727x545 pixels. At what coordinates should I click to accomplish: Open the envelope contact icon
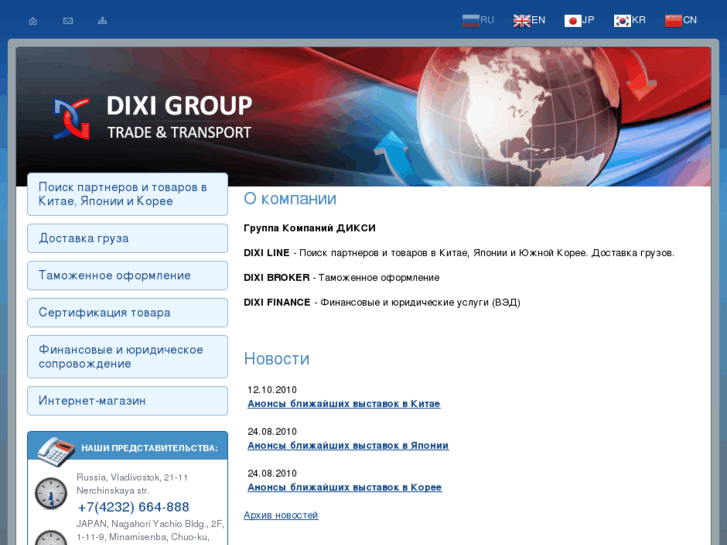68,21
